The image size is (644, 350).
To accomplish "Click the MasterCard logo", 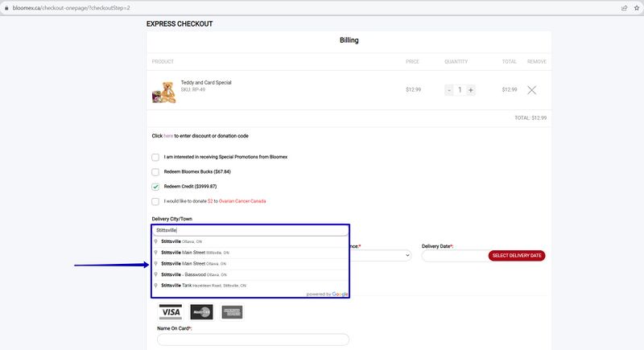I will tap(201, 312).
